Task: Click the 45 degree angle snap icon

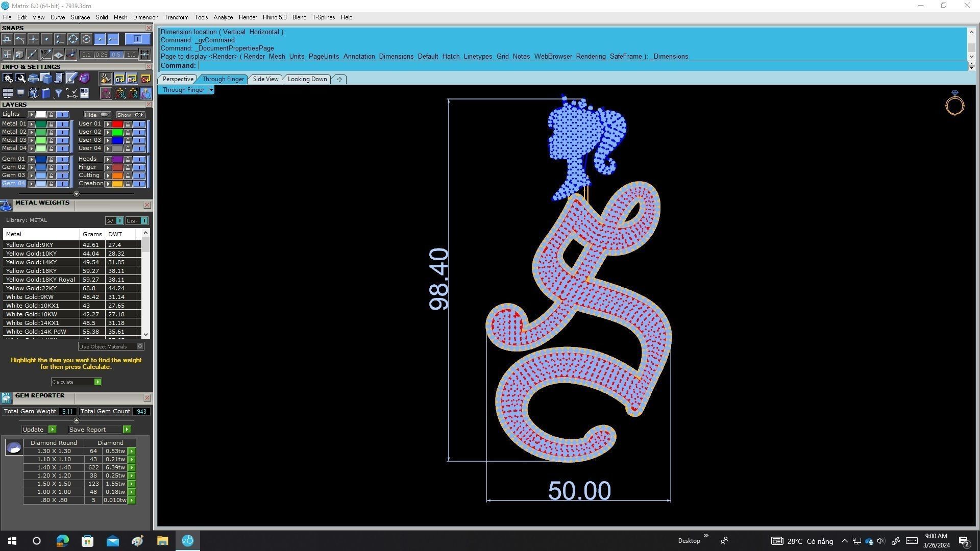Action: [x=46, y=55]
